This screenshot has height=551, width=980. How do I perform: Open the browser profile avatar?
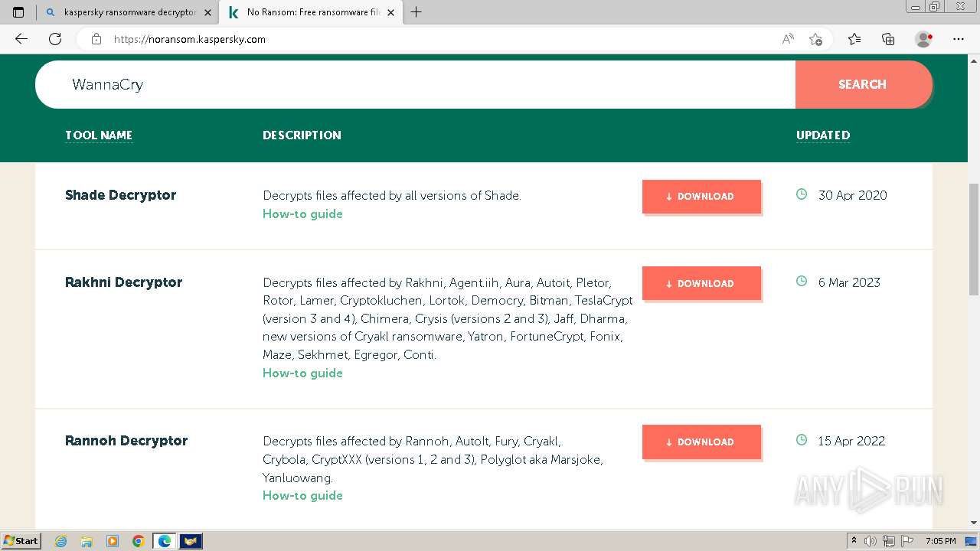pyautogui.click(x=923, y=39)
